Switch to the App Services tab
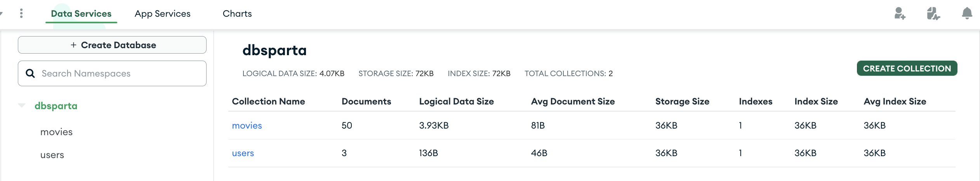Viewport: 980px width, 181px height. [x=163, y=14]
